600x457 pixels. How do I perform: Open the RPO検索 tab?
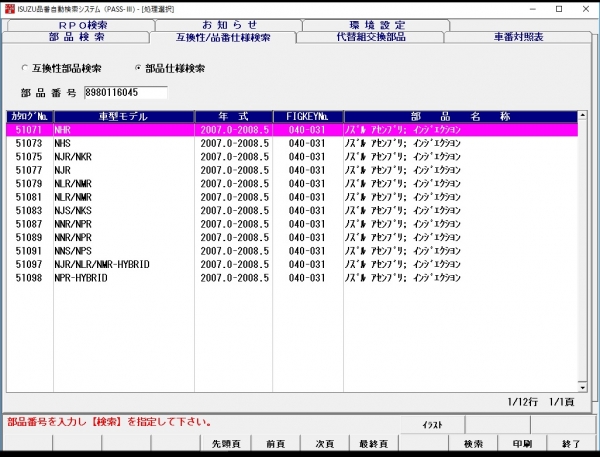[82, 25]
